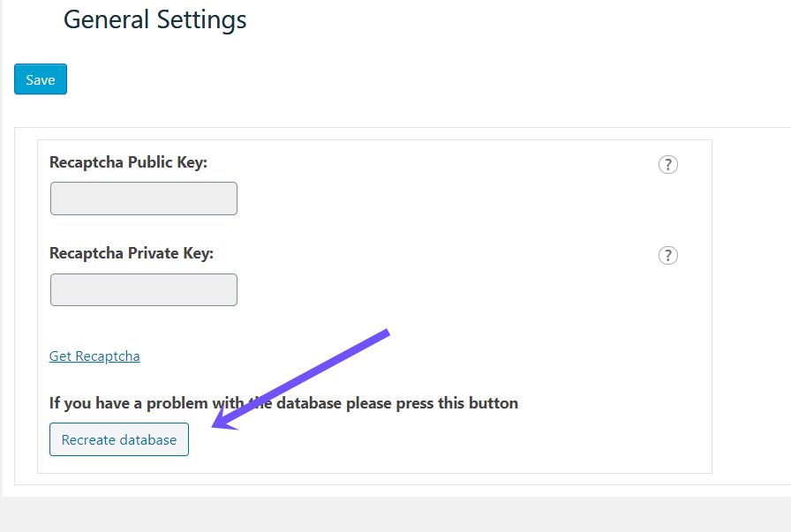Click the General Settings page heading

point(154,19)
